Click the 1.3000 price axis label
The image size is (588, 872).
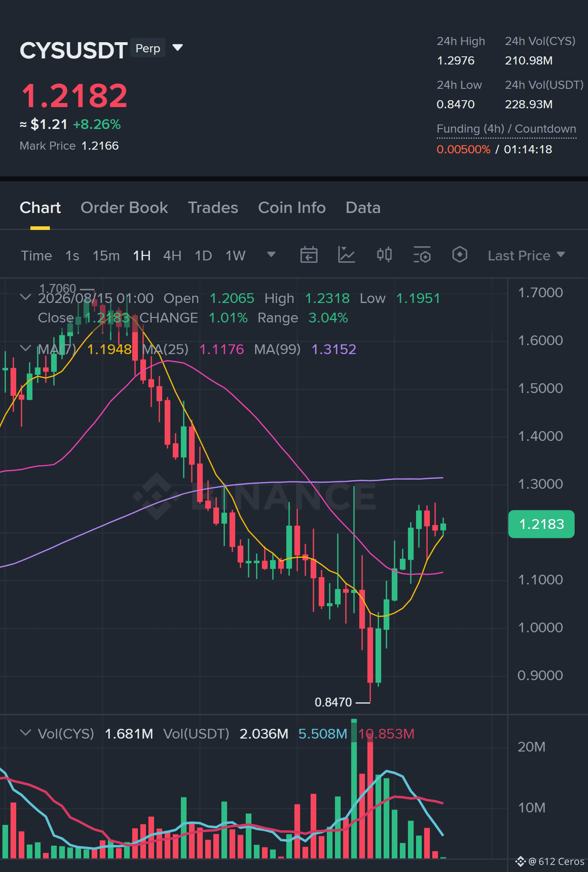click(x=541, y=484)
